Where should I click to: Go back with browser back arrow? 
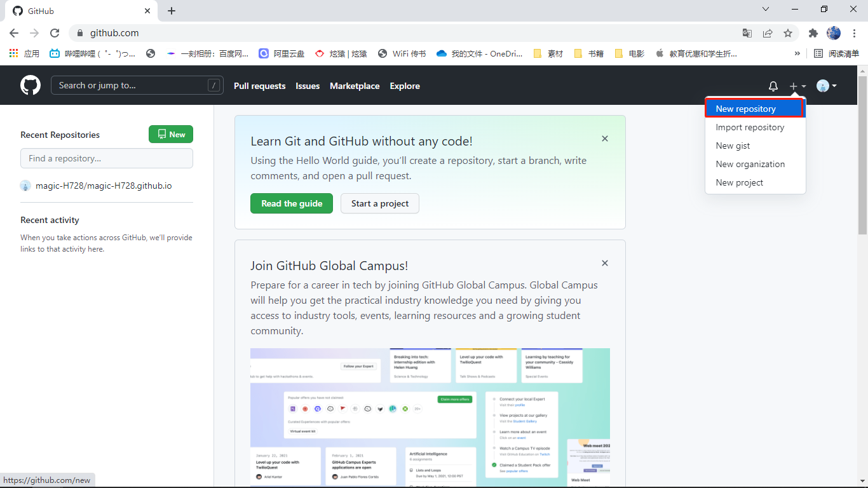click(14, 33)
